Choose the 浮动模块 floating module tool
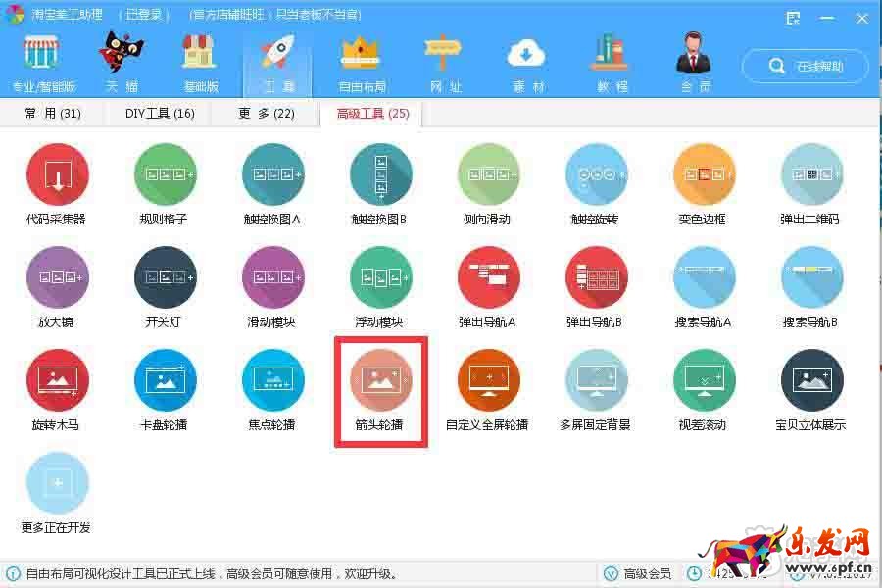This screenshot has height=588, width=882. [381, 277]
